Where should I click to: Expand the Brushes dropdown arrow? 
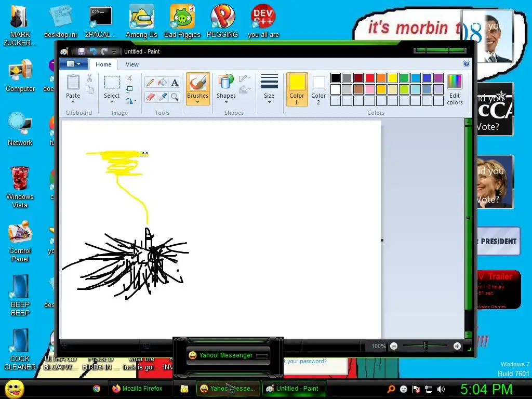(197, 102)
